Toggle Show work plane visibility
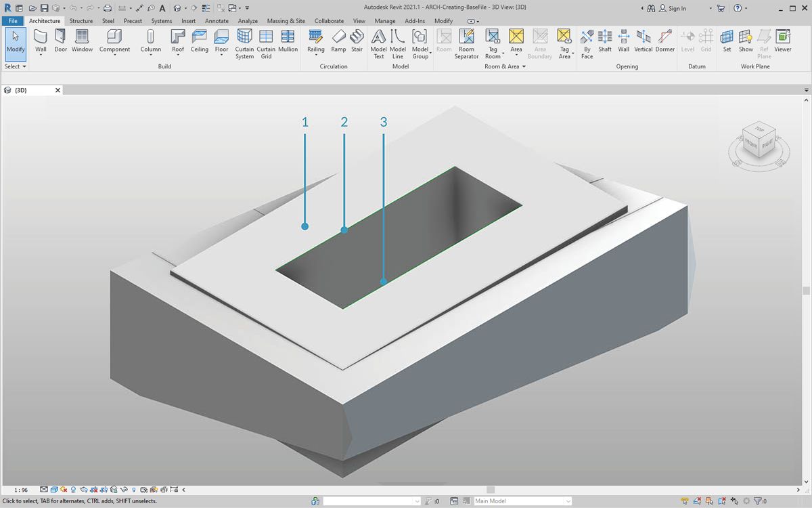This screenshot has height=508, width=812. 746,41
